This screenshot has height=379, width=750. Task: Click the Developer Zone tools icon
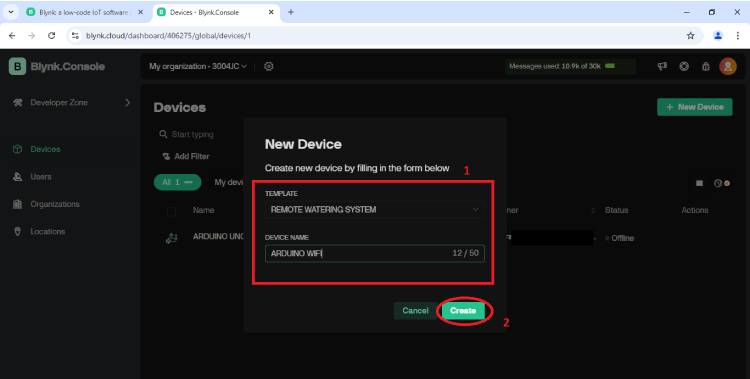click(x=18, y=102)
